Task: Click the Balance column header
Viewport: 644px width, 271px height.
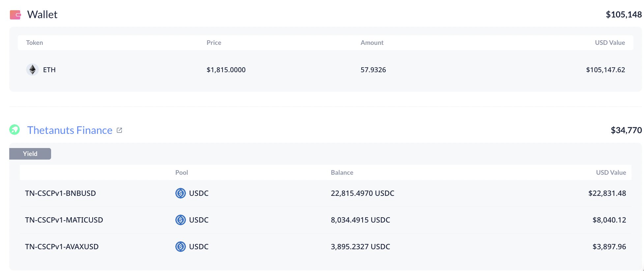Action: [x=342, y=172]
